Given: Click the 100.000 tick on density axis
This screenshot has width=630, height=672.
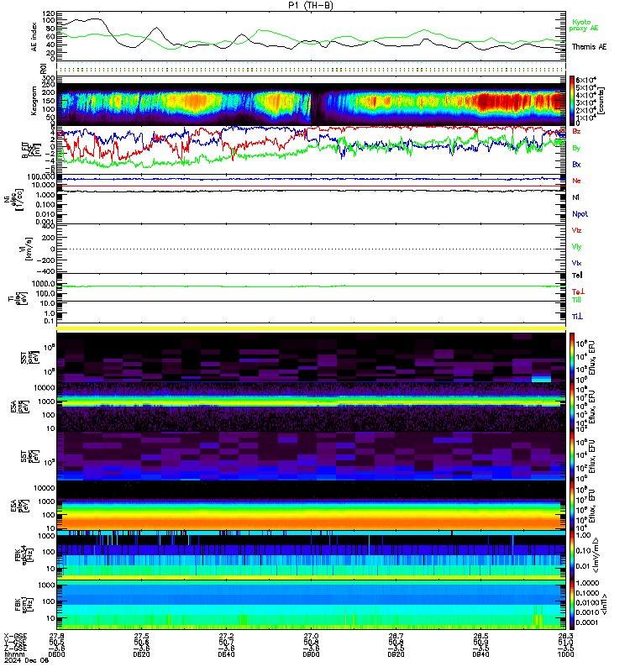Looking at the screenshot, I should (41, 176).
